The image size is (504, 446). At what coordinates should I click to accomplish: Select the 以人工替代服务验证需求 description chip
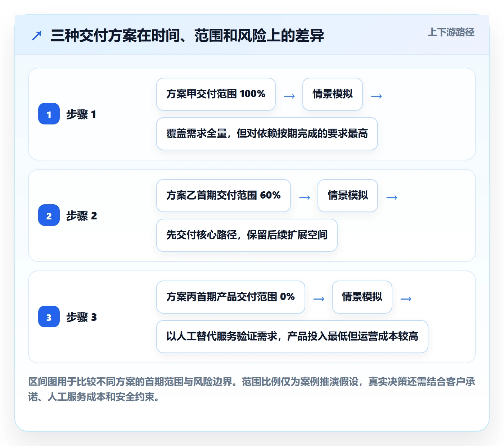tap(292, 337)
